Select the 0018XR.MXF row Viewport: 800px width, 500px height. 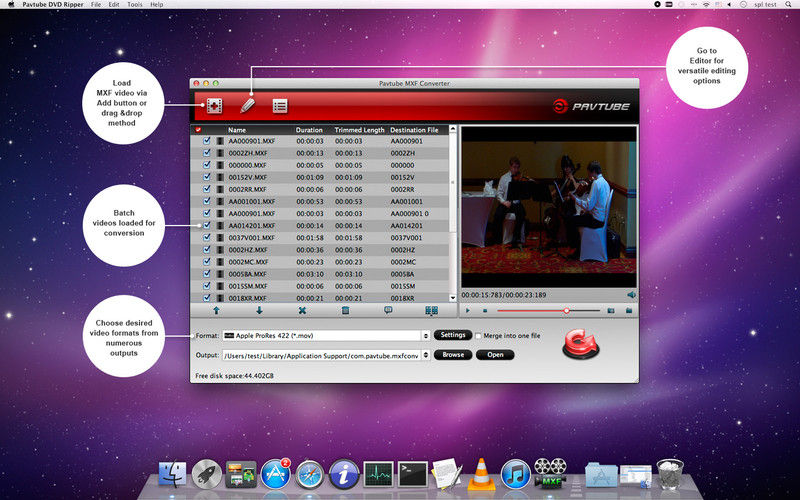pyautogui.click(x=319, y=297)
